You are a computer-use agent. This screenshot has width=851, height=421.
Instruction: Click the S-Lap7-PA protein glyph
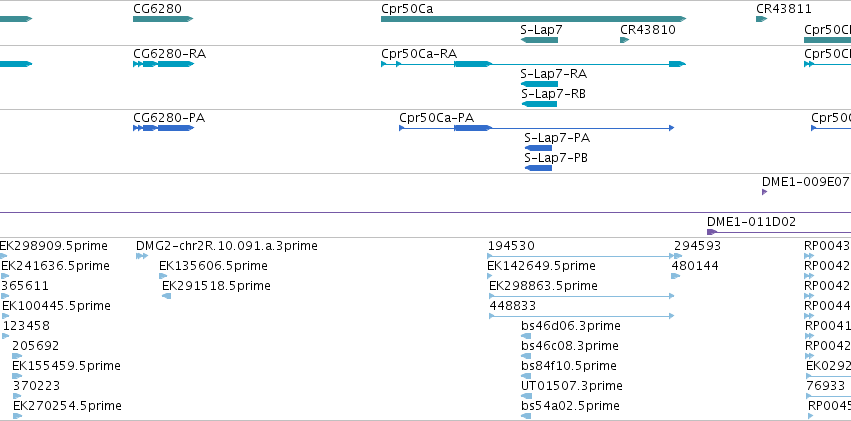click(538, 148)
